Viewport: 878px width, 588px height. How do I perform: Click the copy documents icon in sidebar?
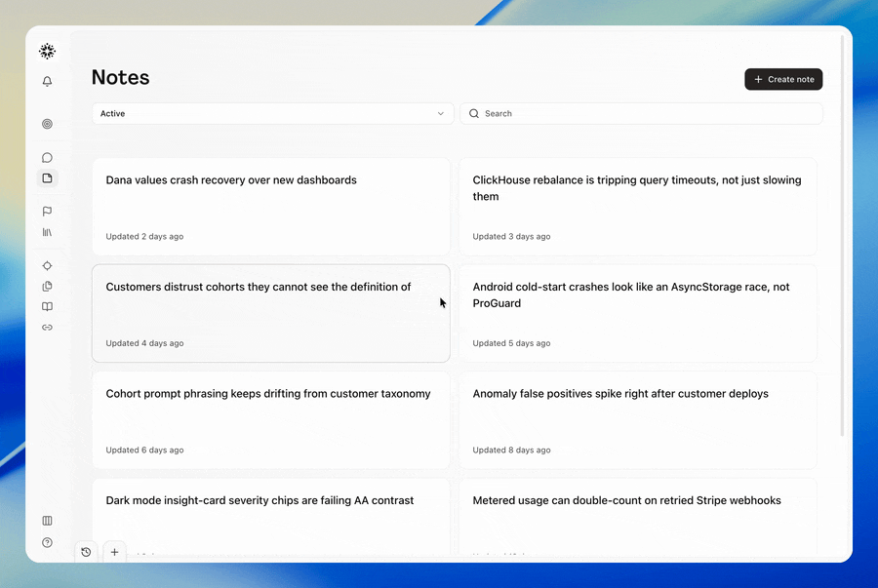(x=47, y=286)
